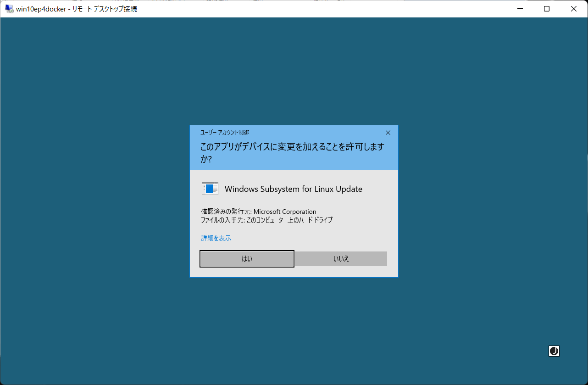Click the empty desktop background area
Screen dimensions: 588x385
pos(92,184)
